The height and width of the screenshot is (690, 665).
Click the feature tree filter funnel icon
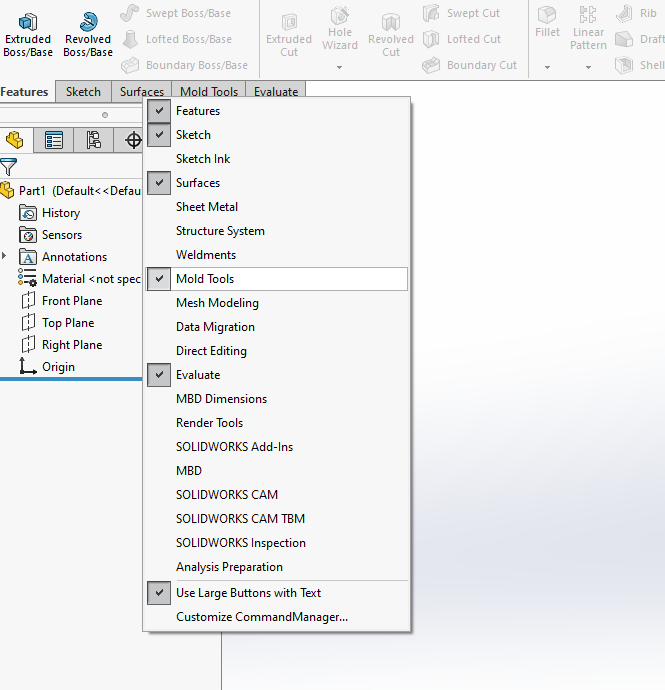8,167
